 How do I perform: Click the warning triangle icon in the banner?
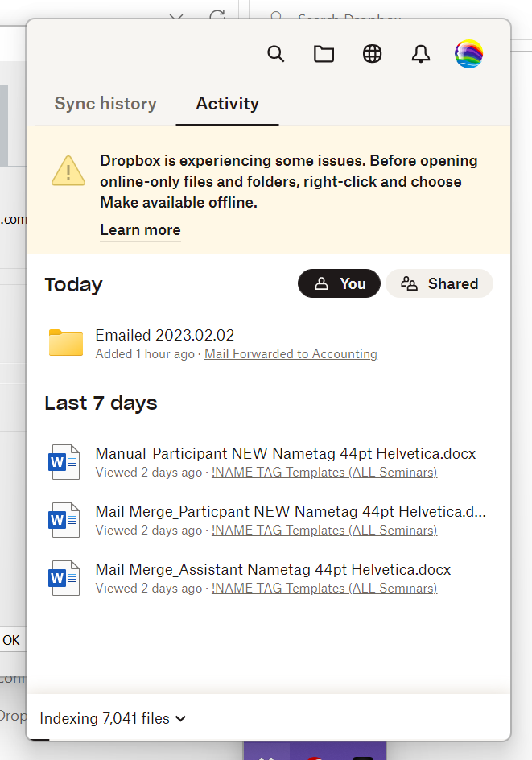click(68, 170)
